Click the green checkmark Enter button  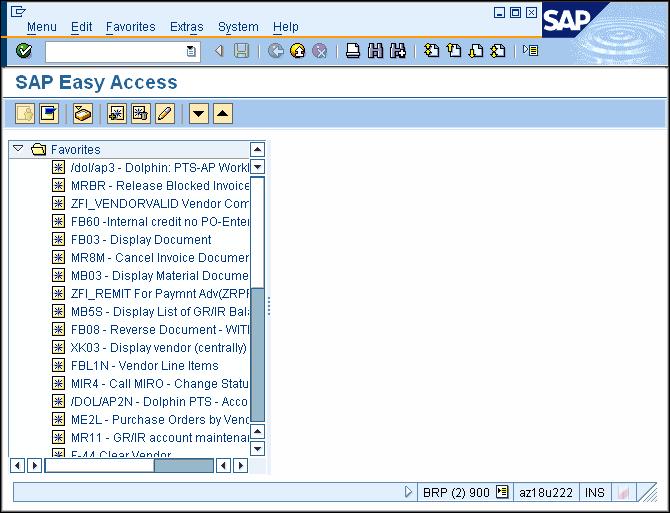24,51
